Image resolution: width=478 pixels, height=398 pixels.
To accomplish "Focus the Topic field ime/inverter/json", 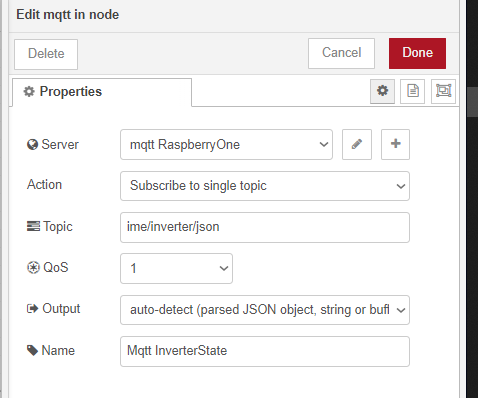I will pos(265,227).
